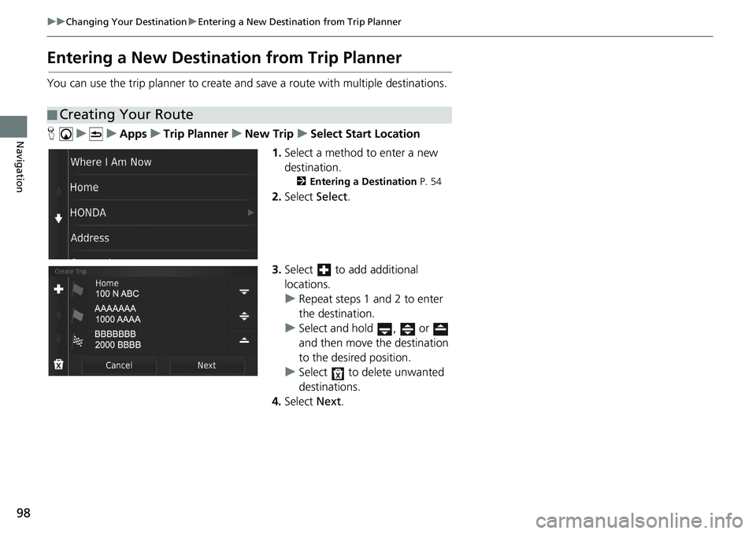This screenshot has height=534, width=756.
Task: Click the New Trip breadcrumb text
Action: click(269, 134)
